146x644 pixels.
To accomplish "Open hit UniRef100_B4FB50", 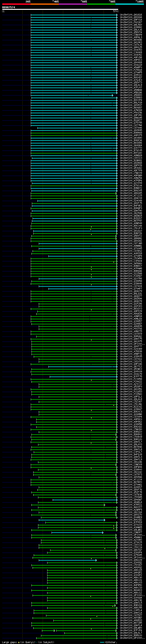I will point(131,585).
